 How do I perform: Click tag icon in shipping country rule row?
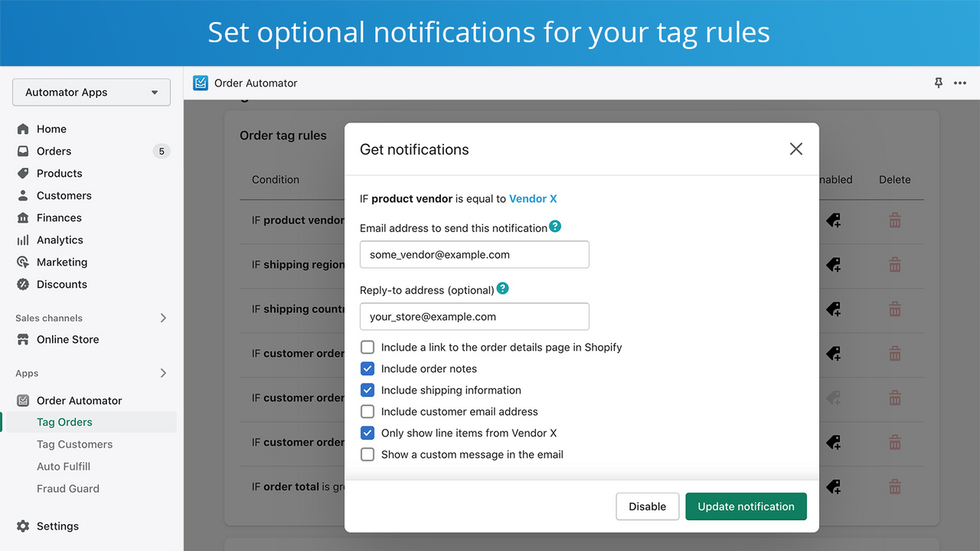click(x=834, y=309)
